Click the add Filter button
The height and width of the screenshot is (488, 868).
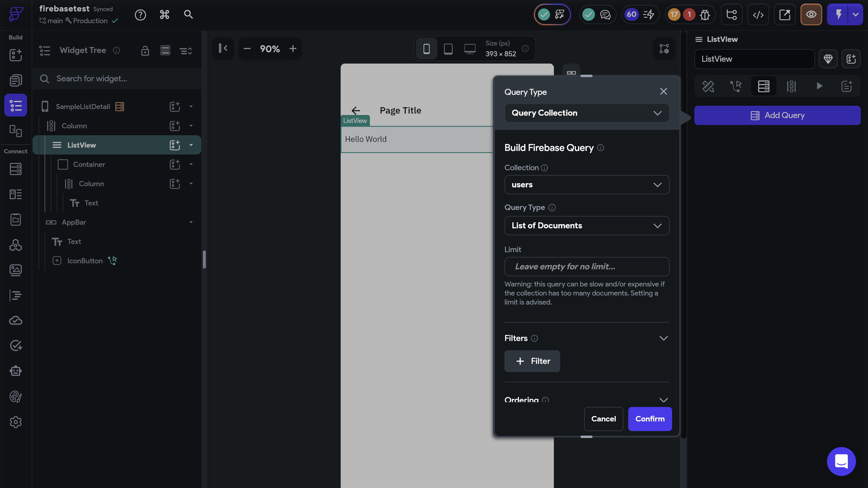click(532, 361)
